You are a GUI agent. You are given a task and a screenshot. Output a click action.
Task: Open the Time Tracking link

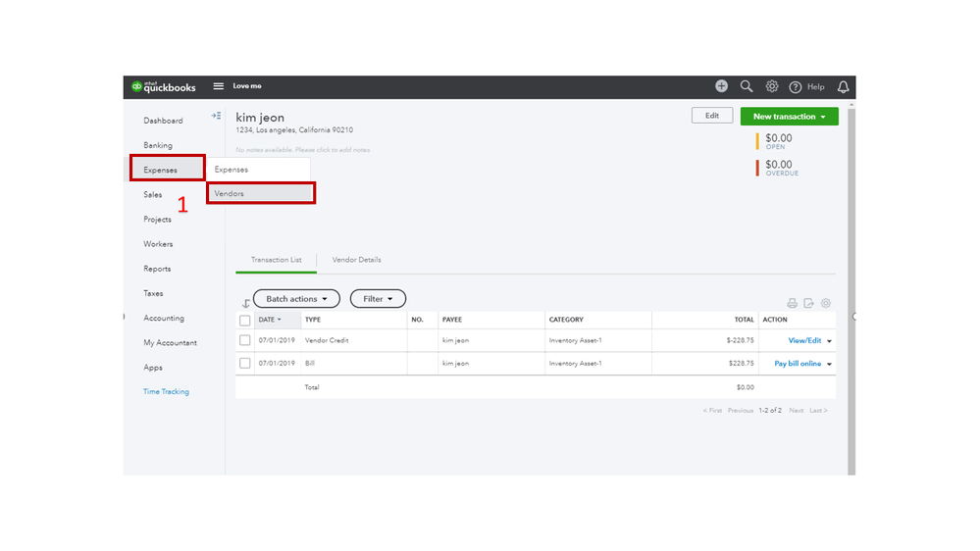pos(166,392)
